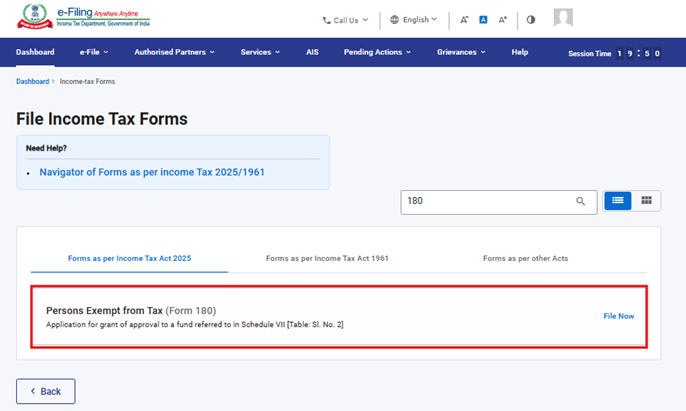
Task: Open Navigator of Forms help link
Action: [x=152, y=172]
